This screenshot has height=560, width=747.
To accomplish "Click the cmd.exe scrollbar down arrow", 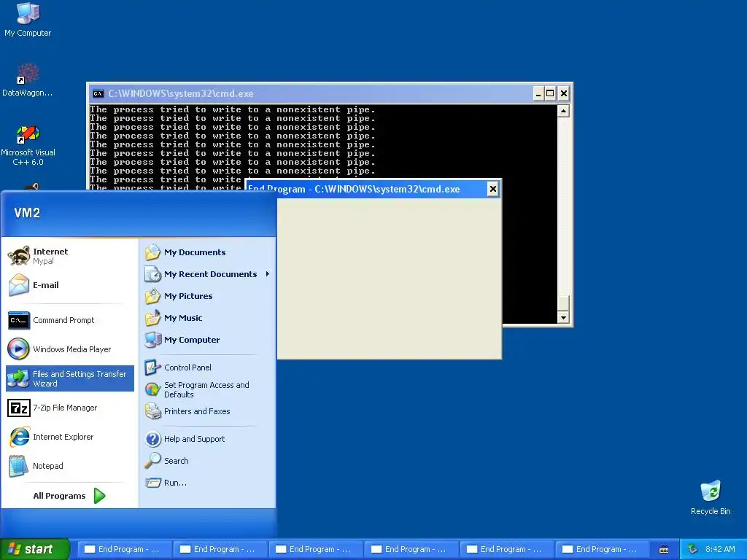I will [x=563, y=317].
